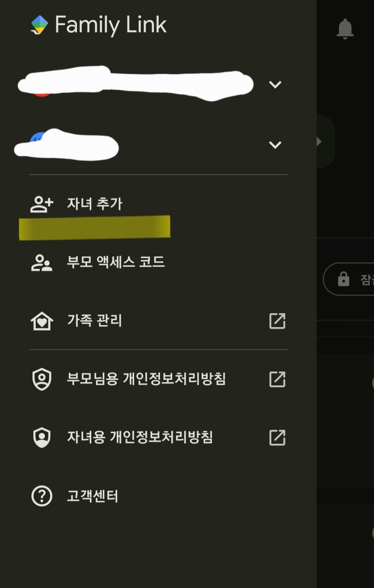The width and height of the screenshot is (374, 588).
Task: Click the parent access code people icon
Action: click(42, 263)
